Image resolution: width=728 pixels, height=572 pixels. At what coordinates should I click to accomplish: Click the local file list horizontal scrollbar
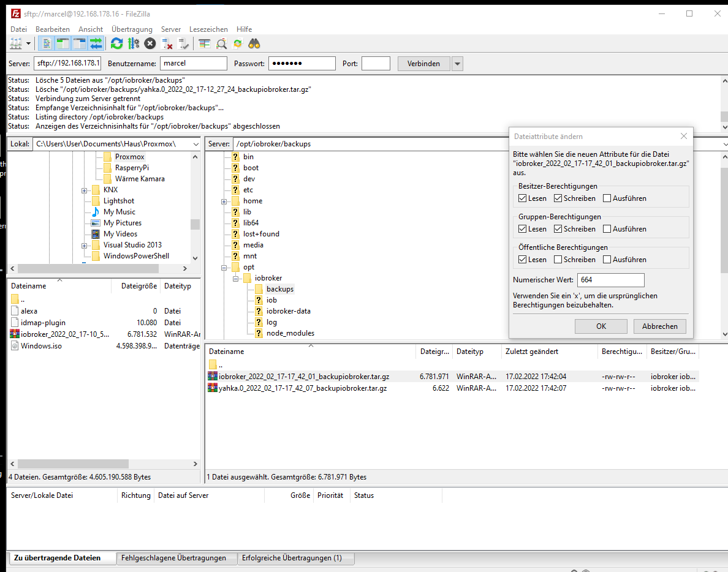[73, 464]
